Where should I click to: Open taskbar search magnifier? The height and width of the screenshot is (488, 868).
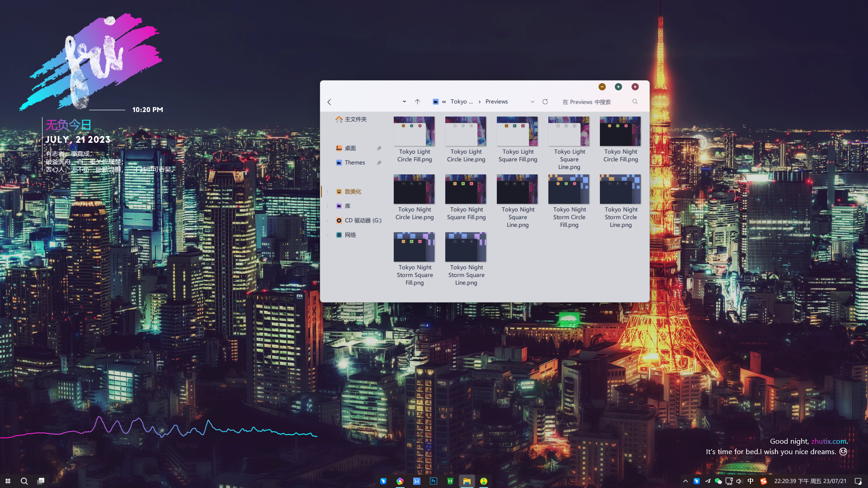pyautogui.click(x=24, y=481)
